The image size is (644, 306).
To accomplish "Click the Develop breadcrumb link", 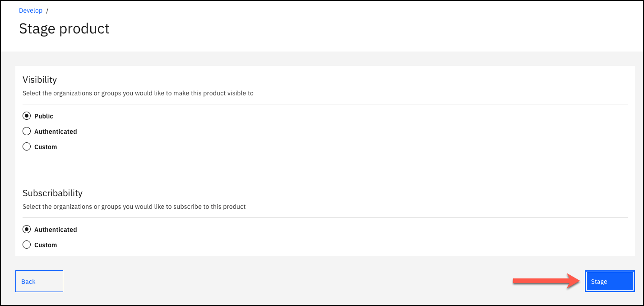I will tap(31, 10).
